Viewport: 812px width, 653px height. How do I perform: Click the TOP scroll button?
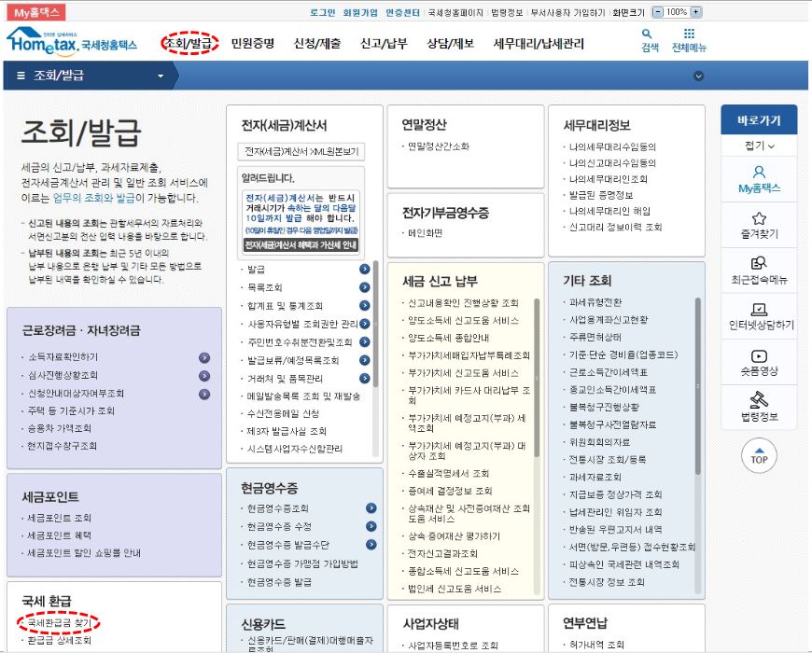758,456
